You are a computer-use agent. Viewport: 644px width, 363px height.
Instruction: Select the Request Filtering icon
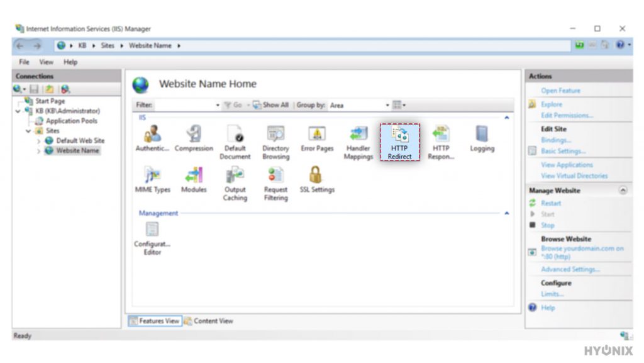(x=276, y=182)
